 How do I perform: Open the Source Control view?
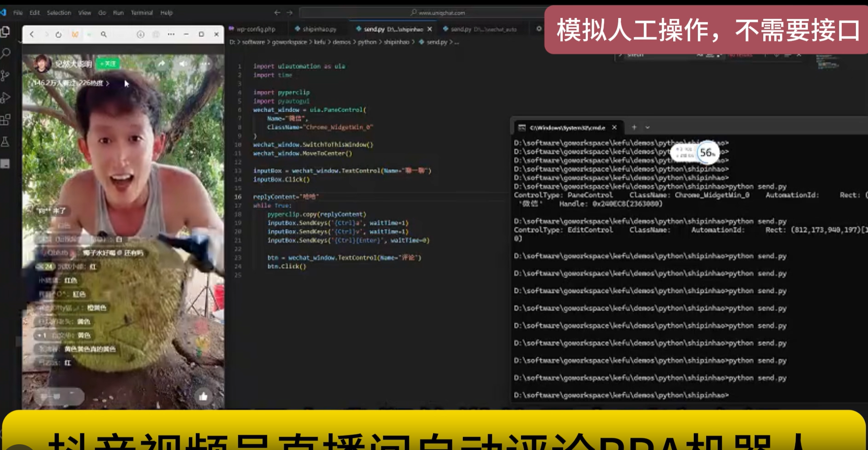(x=6, y=76)
